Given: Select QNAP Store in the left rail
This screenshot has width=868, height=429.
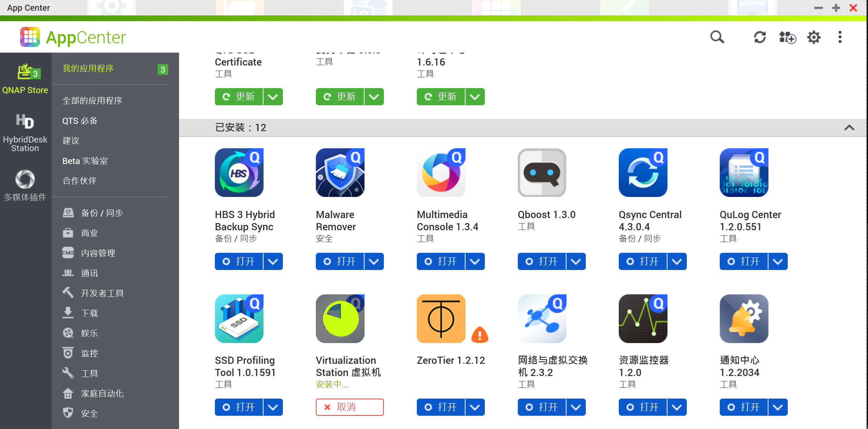Looking at the screenshot, I should click(x=25, y=79).
